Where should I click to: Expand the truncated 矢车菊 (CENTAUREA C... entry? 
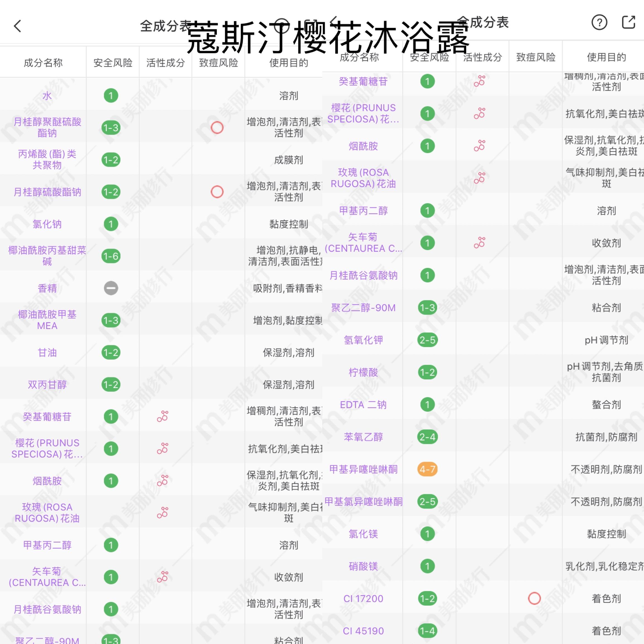[x=363, y=243]
